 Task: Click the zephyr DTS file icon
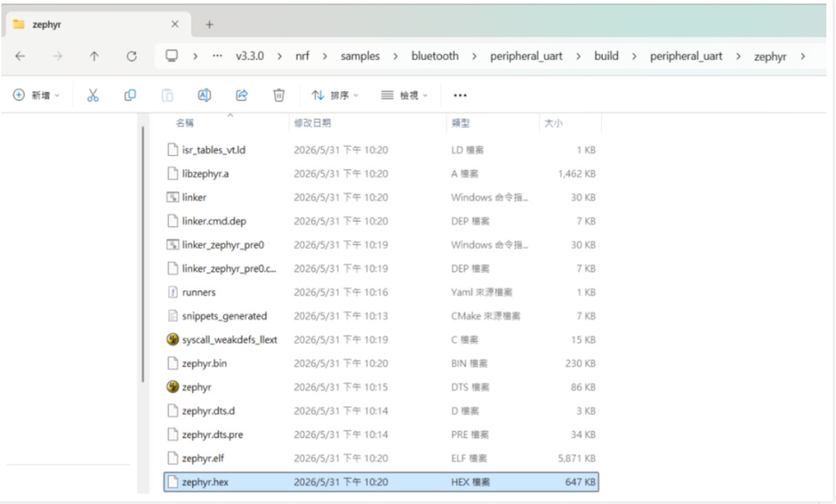pyautogui.click(x=173, y=387)
